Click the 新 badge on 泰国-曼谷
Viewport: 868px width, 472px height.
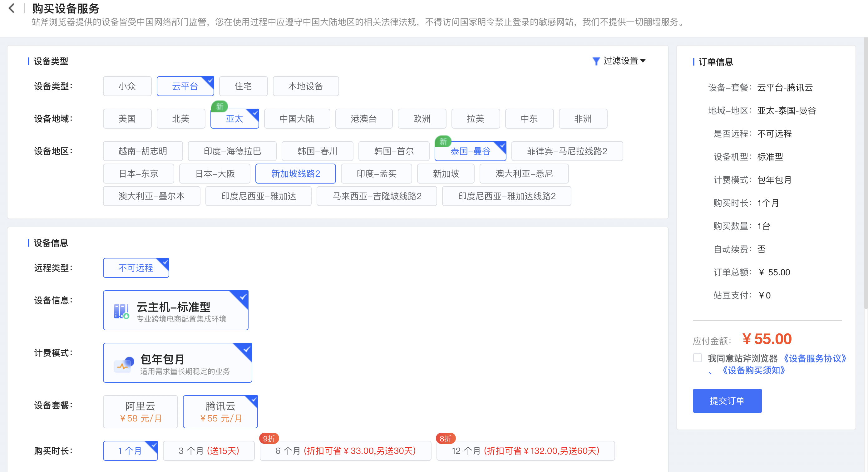point(443,142)
